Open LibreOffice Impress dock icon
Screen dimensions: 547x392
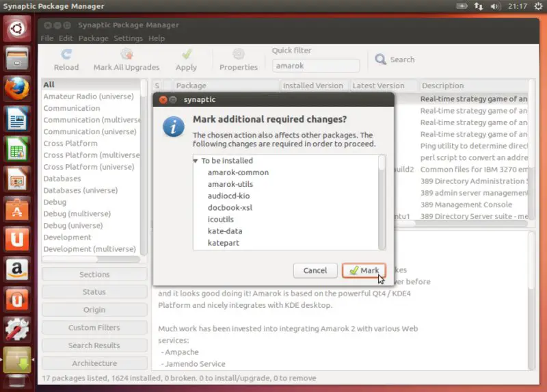[x=16, y=179]
